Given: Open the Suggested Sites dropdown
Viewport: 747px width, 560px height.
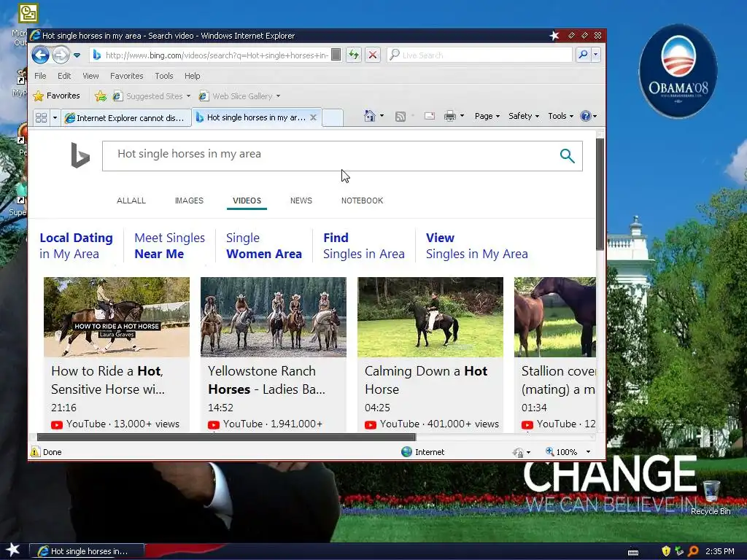Looking at the screenshot, I should 152,96.
